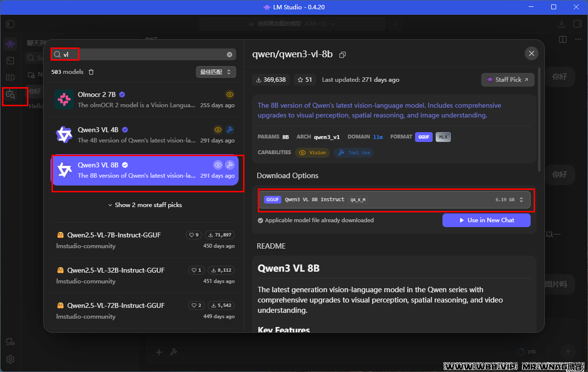Viewport: 588px width, 372px height.
Task: Like Qwen2.5-VL-32B-Instruct-GGUF with heart 1
Action: (196, 270)
